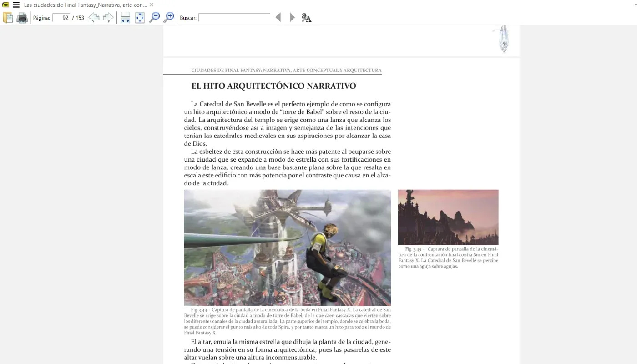Open the hamburger menu
This screenshot has width=637, height=364.
16,5
